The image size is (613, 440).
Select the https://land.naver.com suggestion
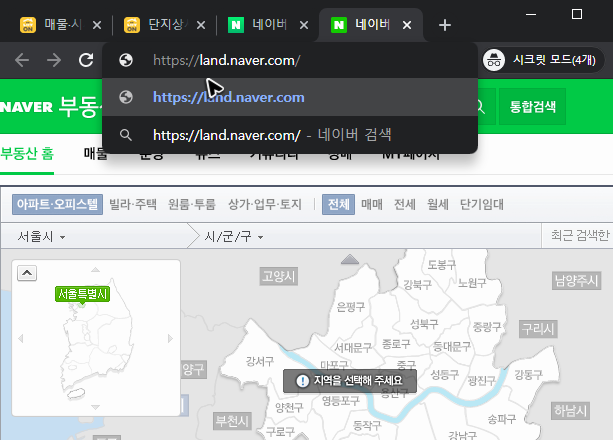(289, 97)
